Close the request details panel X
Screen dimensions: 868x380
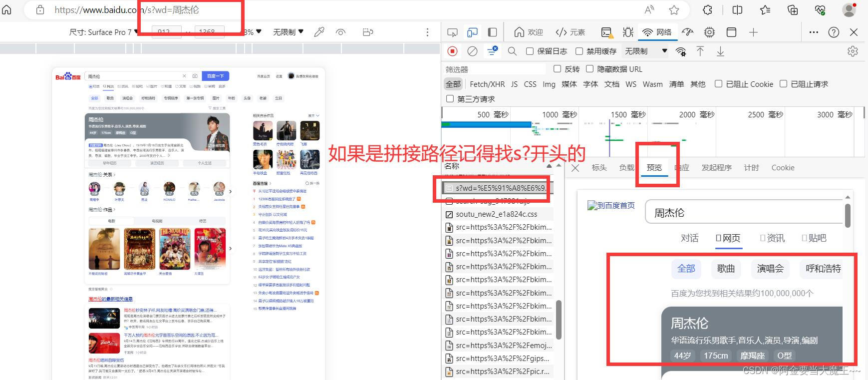575,168
